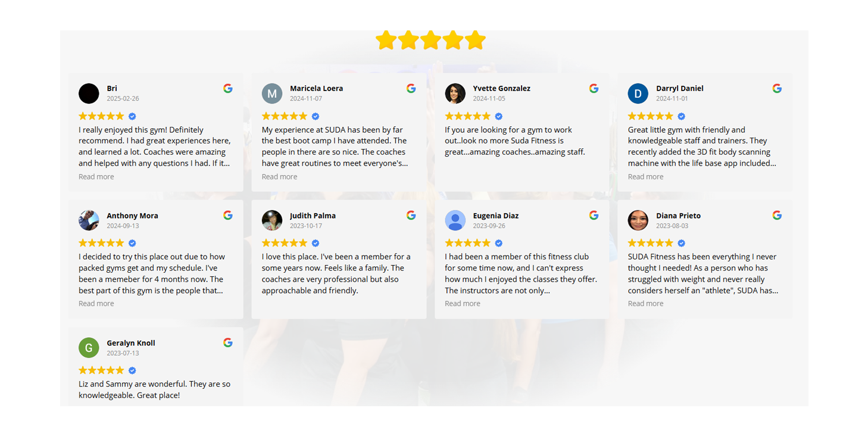Click Darryl Daniel's blue D avatar
This screenshot has width=868, height=436.
638,94
